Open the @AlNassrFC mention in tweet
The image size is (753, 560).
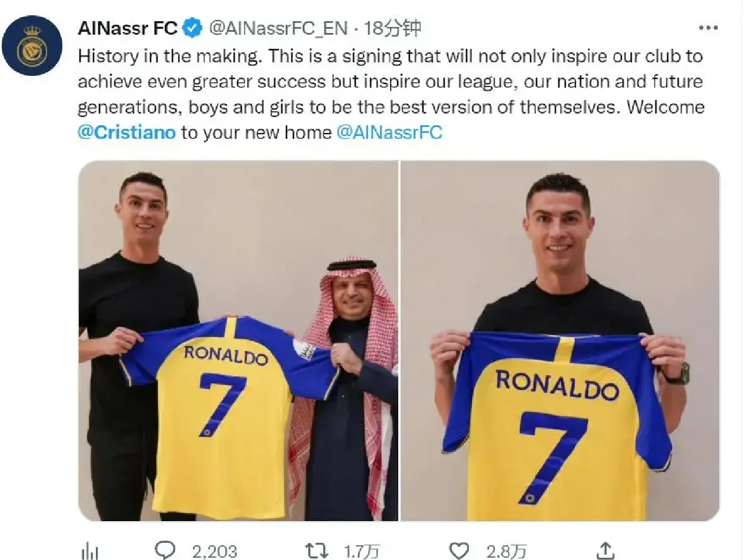389,132
